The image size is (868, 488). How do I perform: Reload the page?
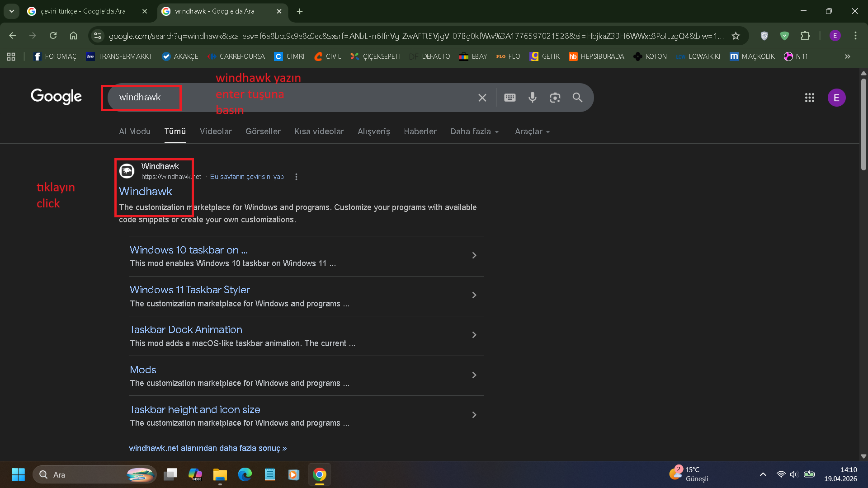coord(53,36)
